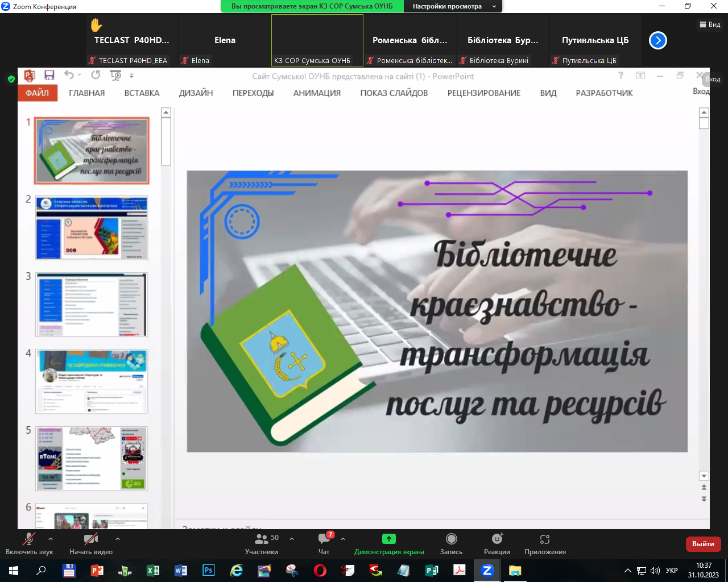This screenshot has height=582, width=728.
Task: Expand audio options arrow next to microphone
Action: click(x=51, y=539)
